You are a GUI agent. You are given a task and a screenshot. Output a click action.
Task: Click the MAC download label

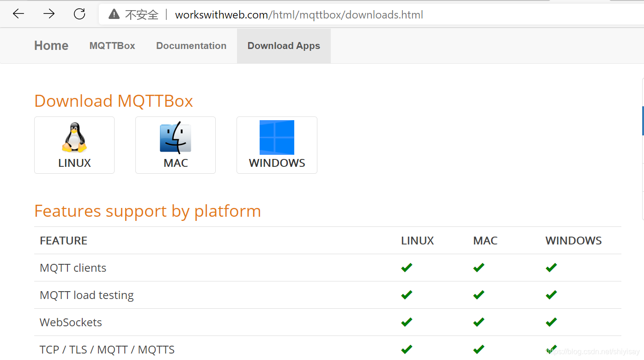click(x=176, y=163)
